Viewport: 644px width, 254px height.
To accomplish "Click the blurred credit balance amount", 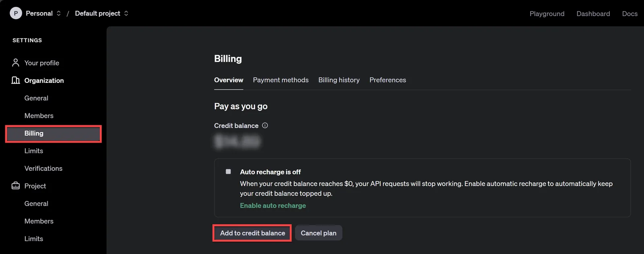I will pos(237,141).
